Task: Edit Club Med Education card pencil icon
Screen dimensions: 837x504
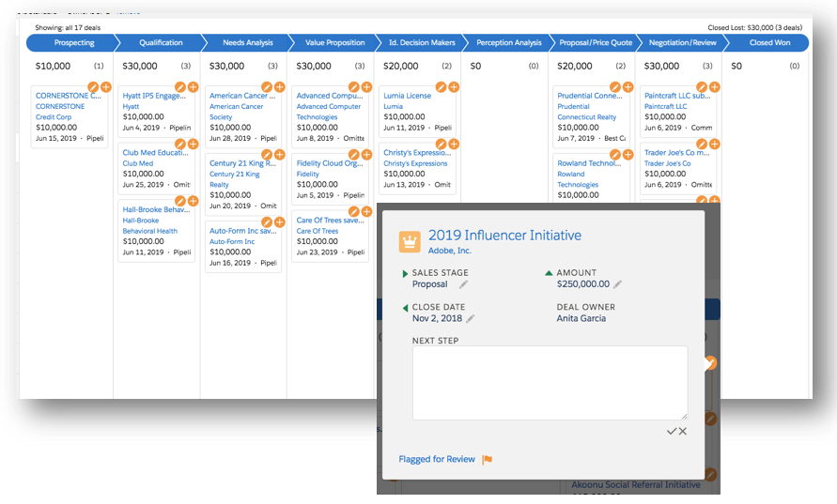Action: [x=179, y=144]
